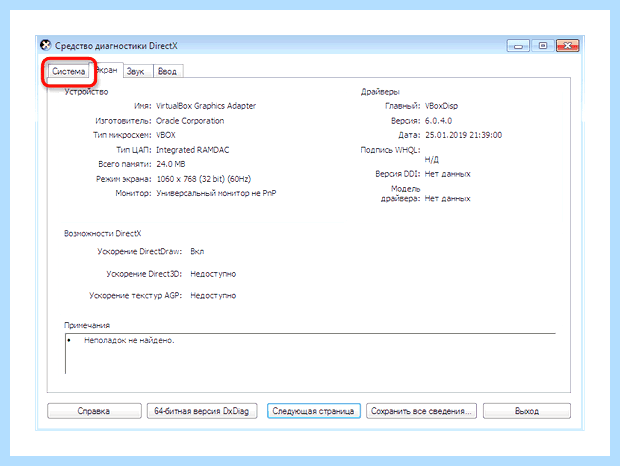
Task: Click 'Недоступно' next to Ускорение текстур AGP
Action: (x=213, y=296)
